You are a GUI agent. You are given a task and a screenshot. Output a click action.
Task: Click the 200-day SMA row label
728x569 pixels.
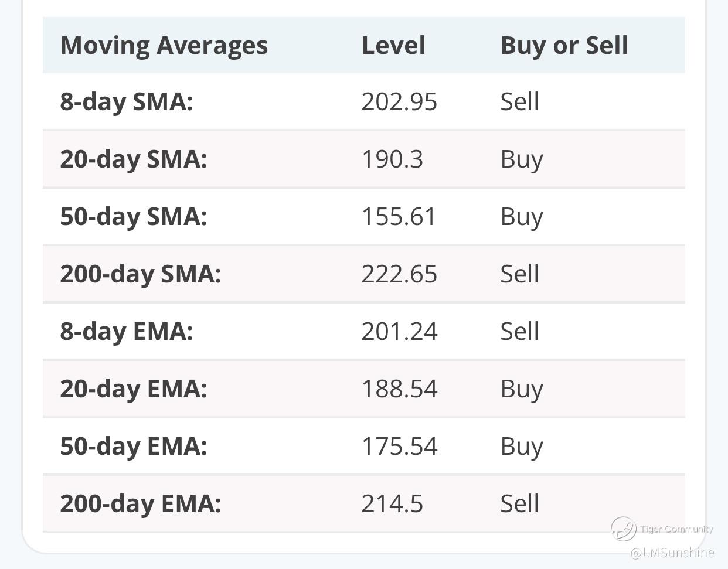(x=141, y=274)
